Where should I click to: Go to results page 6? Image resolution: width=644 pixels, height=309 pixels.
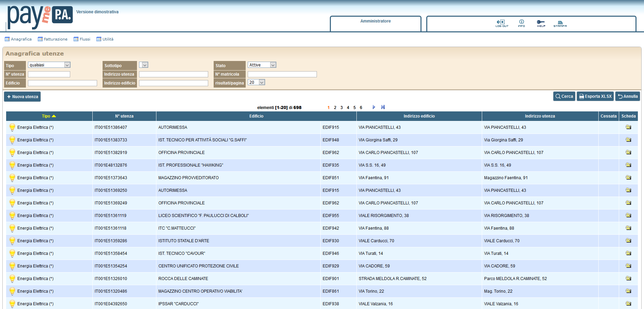pos(361,107)
